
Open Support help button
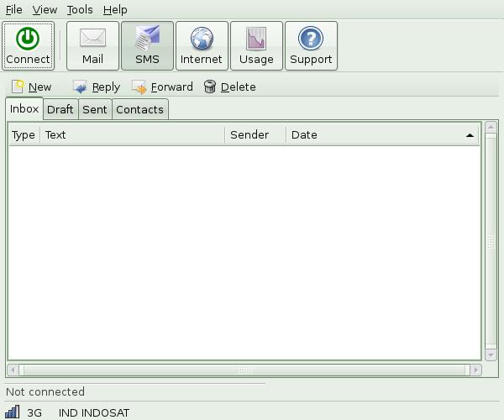pos(311,45)
